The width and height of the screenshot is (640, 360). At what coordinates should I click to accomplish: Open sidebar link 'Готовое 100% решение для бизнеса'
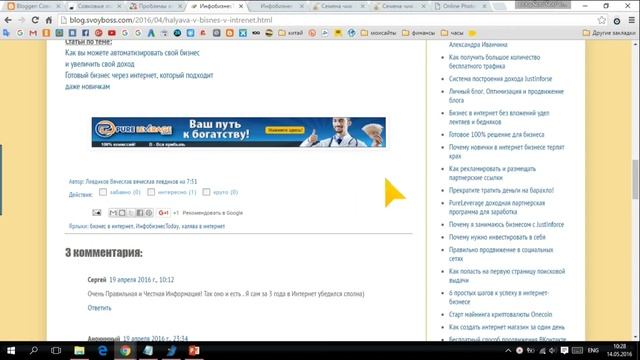[496, 134]
